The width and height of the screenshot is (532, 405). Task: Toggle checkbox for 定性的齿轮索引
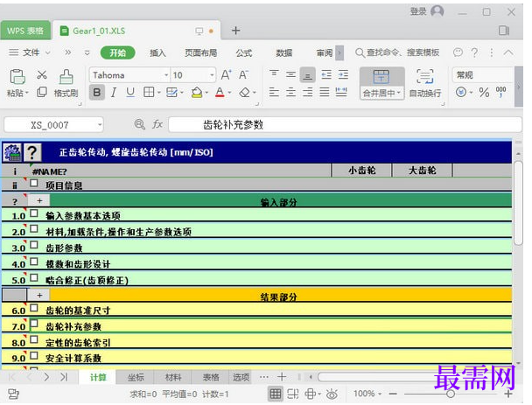coord(33,339)
